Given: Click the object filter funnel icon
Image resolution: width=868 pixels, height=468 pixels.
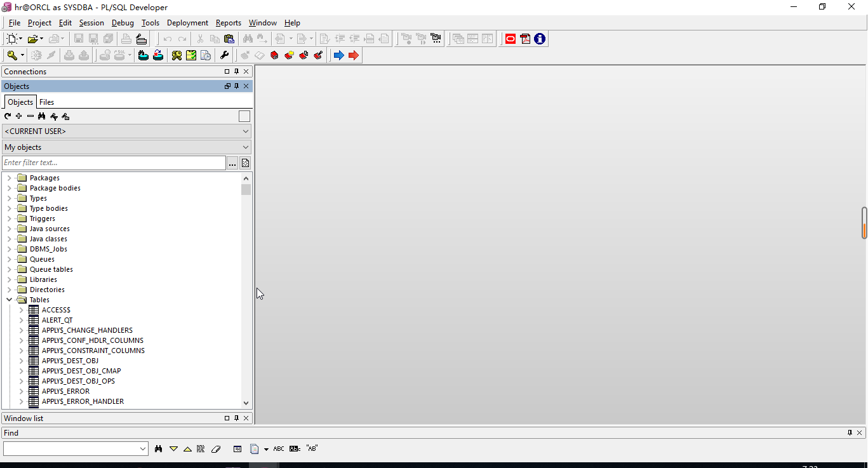Looking at the screenshot, I should (54, 116).
